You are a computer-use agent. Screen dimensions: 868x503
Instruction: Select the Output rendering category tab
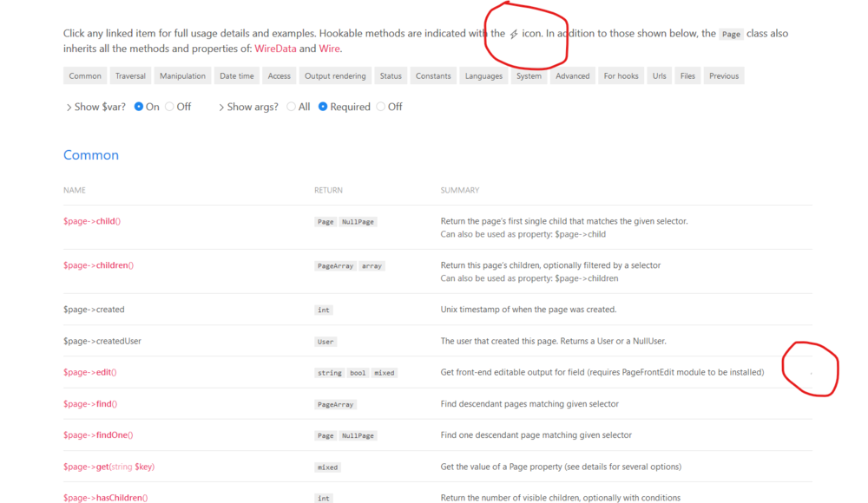click(x=335, y=76)
